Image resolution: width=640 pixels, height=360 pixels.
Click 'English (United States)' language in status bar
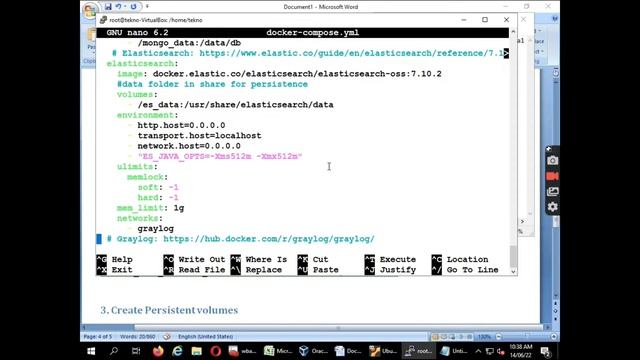coord(205,337)
